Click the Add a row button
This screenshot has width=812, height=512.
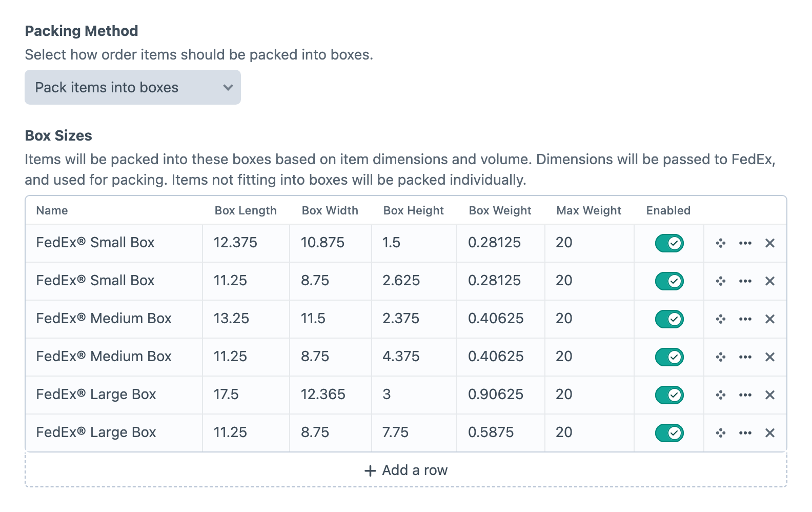(x=406, y=470)
